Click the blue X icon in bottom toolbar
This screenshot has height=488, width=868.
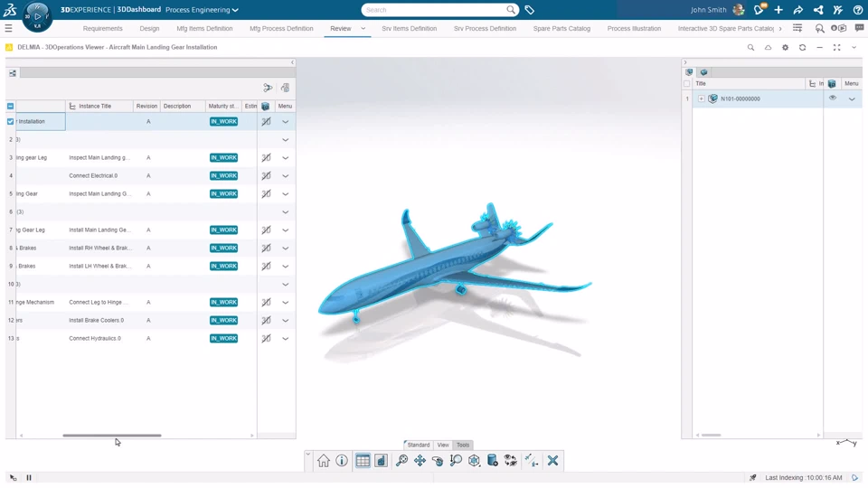tap(552, 460)
